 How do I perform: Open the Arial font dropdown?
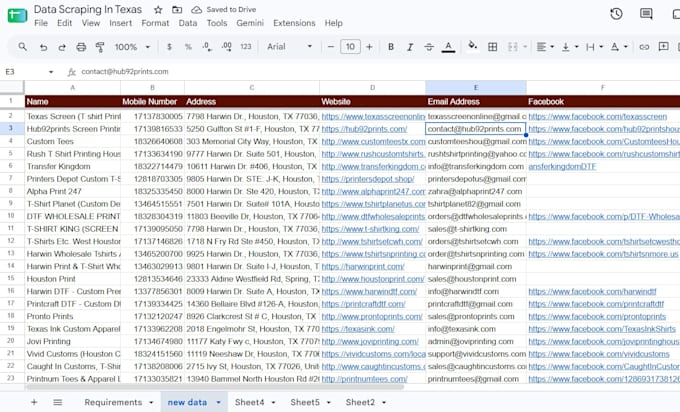[289, 47]
